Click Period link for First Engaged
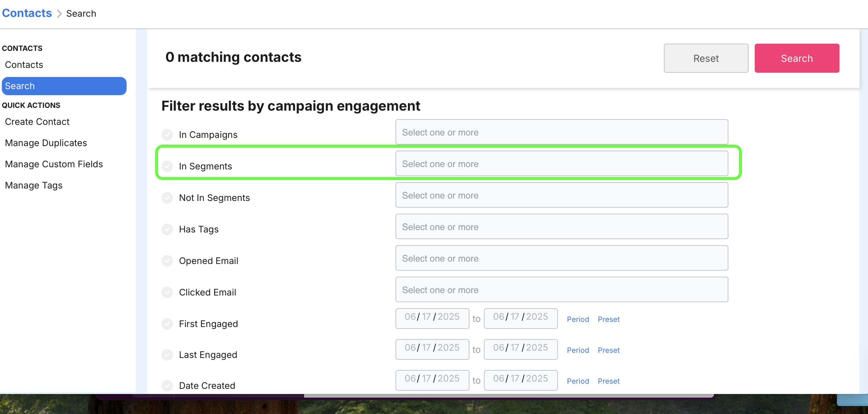The height and width of the screenshot is (414, 868). [578, 319]
